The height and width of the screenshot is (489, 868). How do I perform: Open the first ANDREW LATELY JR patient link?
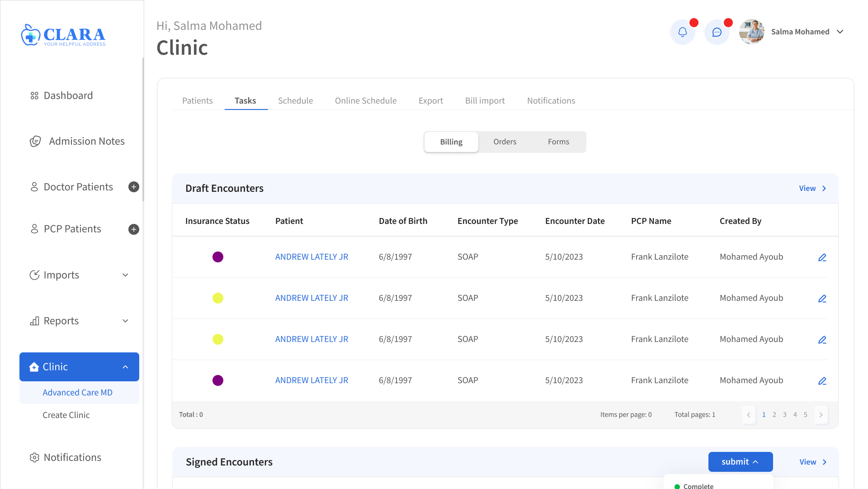(311, 257)
